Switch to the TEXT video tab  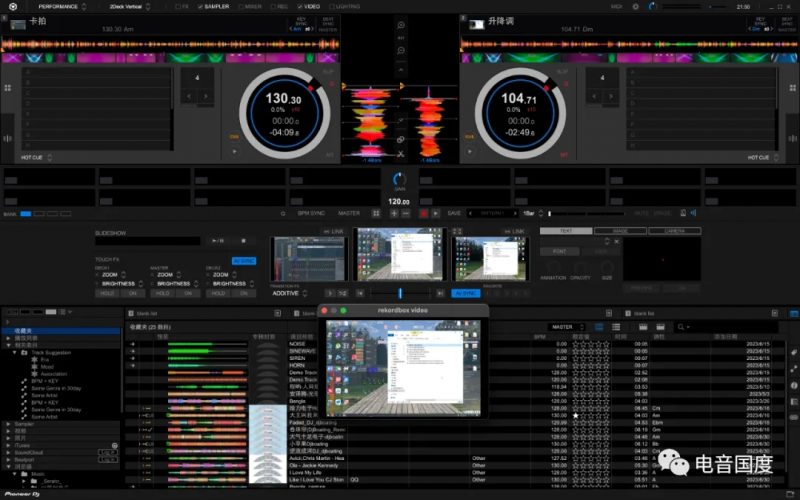[x=566, y=231]
